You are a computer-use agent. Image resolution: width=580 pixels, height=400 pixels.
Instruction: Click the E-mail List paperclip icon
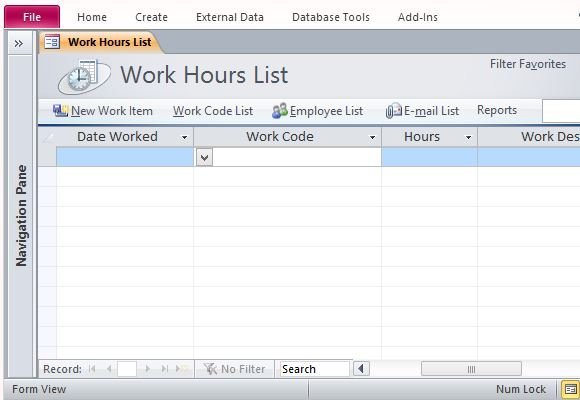[394, 111]
